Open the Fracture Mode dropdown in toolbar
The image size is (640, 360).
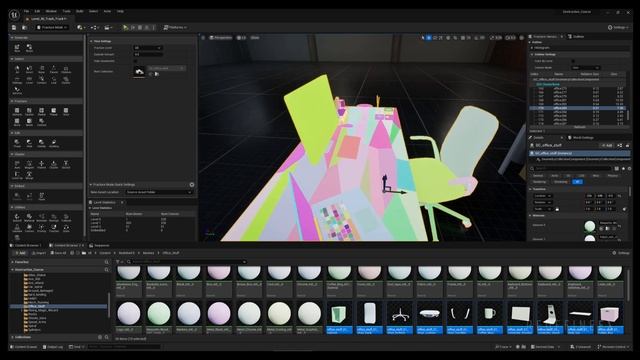coord(52,27)
